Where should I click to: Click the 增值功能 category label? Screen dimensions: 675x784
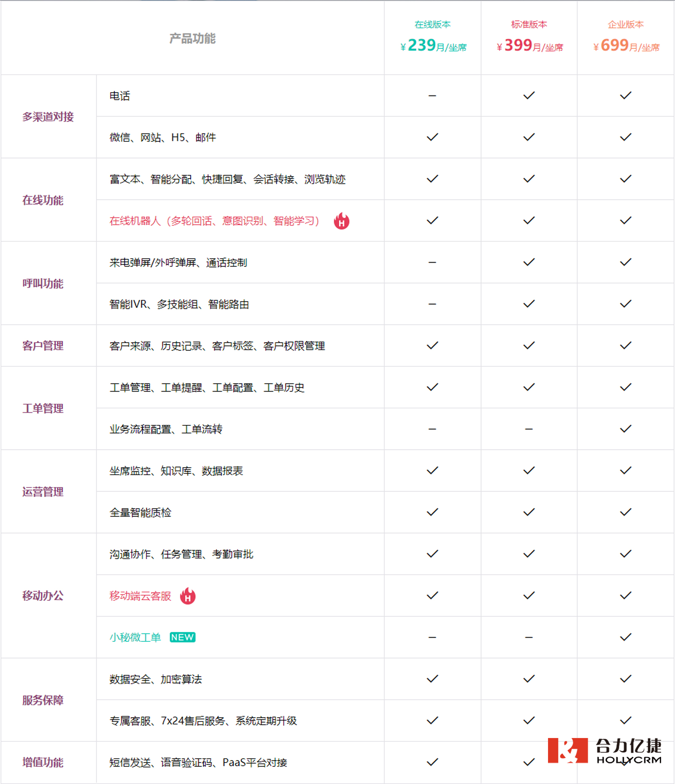[43, 762]
